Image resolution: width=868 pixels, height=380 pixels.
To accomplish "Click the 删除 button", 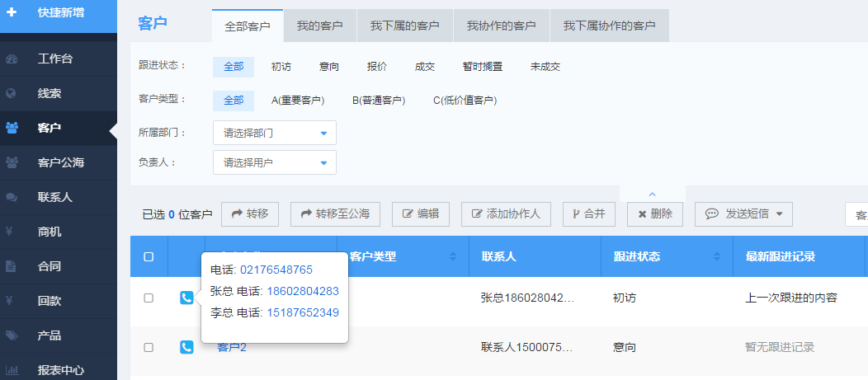I will pyautogui.click(x=655, y=214).
